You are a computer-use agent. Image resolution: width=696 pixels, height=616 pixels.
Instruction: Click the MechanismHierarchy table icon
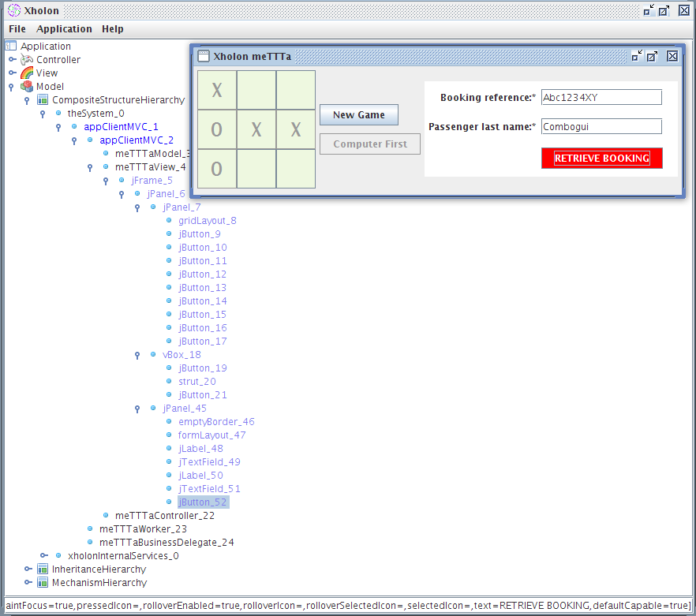click(43, 582)
